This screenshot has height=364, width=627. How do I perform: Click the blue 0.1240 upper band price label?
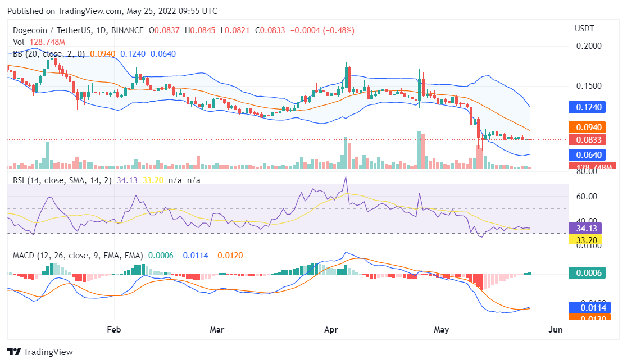(x=588, y=107)
